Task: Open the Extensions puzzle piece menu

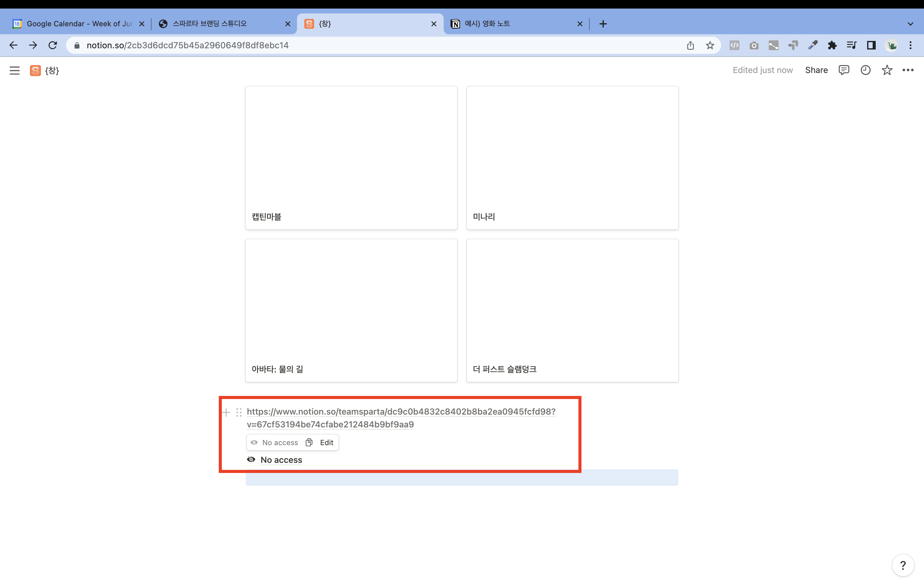Action: tap(832, 45)
